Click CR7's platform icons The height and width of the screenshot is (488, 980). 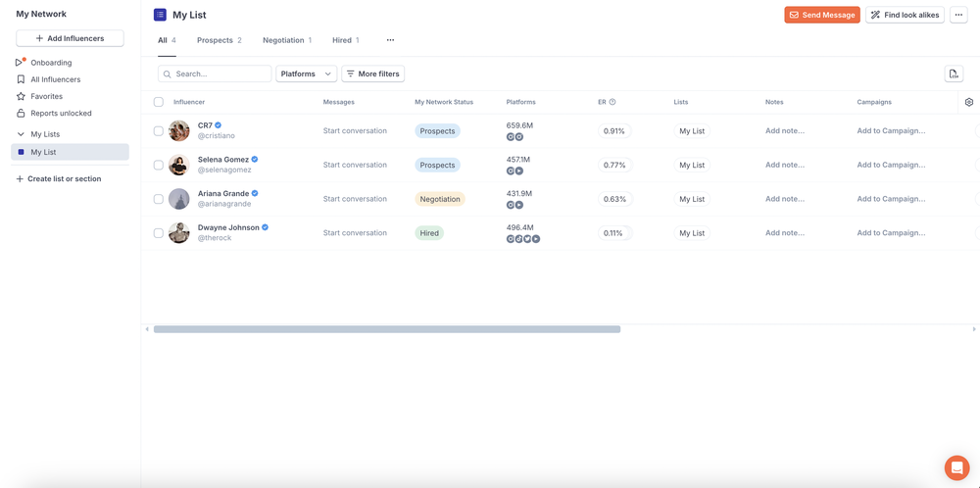click(x=514, y=136)
